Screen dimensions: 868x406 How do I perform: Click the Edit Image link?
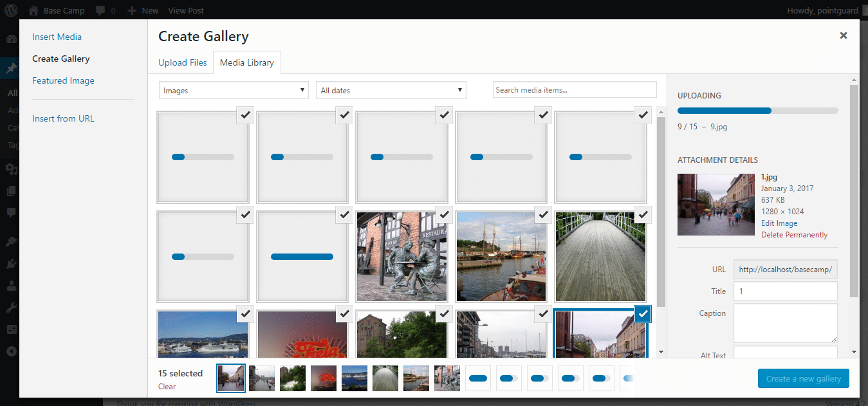[x=779, y=223]
